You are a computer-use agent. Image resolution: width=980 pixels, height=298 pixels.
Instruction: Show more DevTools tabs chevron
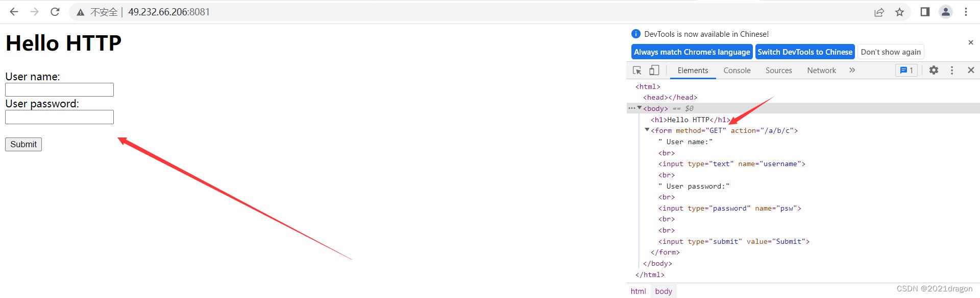[852, 71]
